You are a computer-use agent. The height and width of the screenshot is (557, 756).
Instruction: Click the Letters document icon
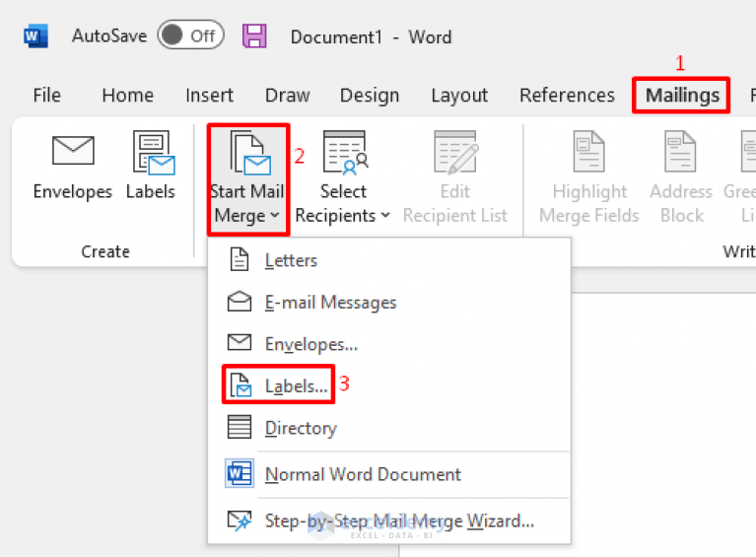click(x=240, y=259)
